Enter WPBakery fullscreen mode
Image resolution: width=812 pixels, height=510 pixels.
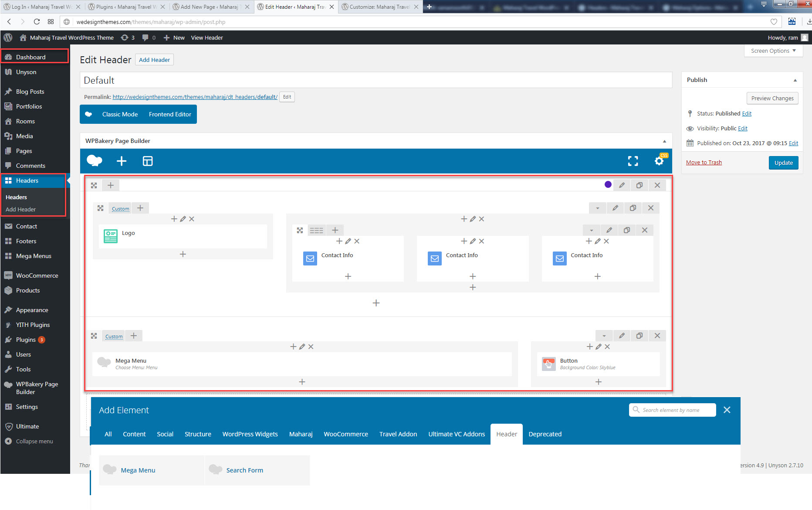[633, 161]
